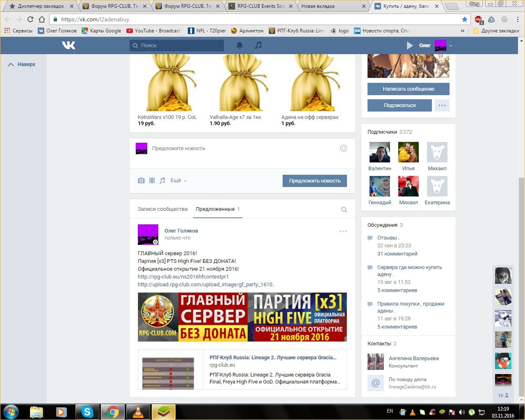Reload the page with the refresh icon
The height and width of the screenshot is (420, 525).
[x=30, y=19]
